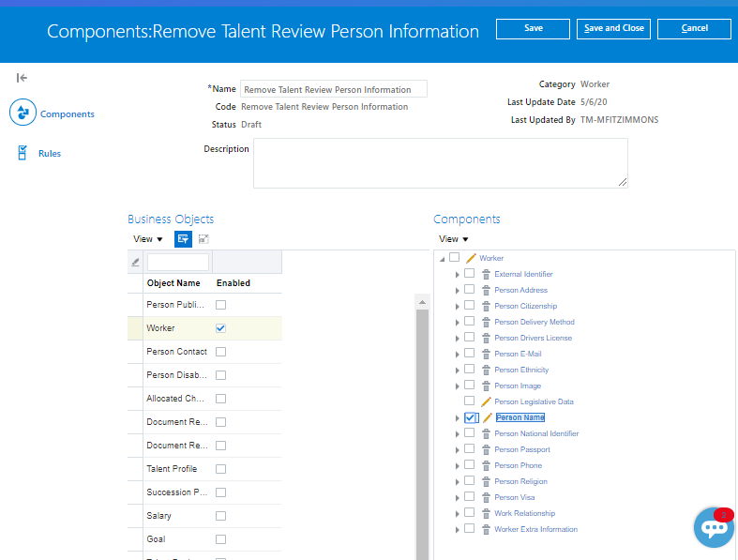Click trash icon for Person Religion
The image size is (738, 560).
pyautogui.click(x=486, y=482)
